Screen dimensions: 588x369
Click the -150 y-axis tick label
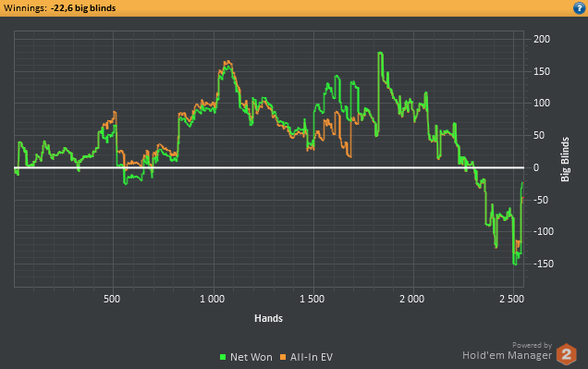[544, 264]
